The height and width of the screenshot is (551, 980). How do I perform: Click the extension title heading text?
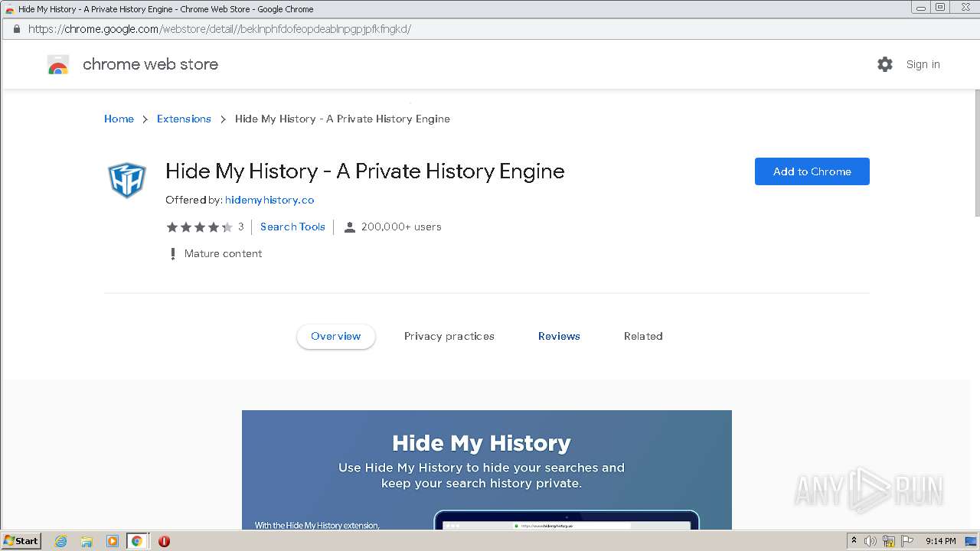(365, 171)
